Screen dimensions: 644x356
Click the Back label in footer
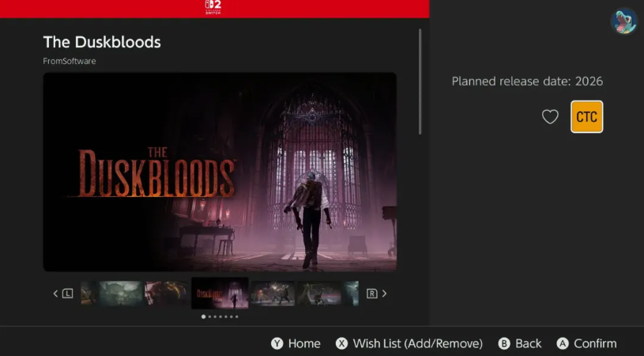point(529,343)
